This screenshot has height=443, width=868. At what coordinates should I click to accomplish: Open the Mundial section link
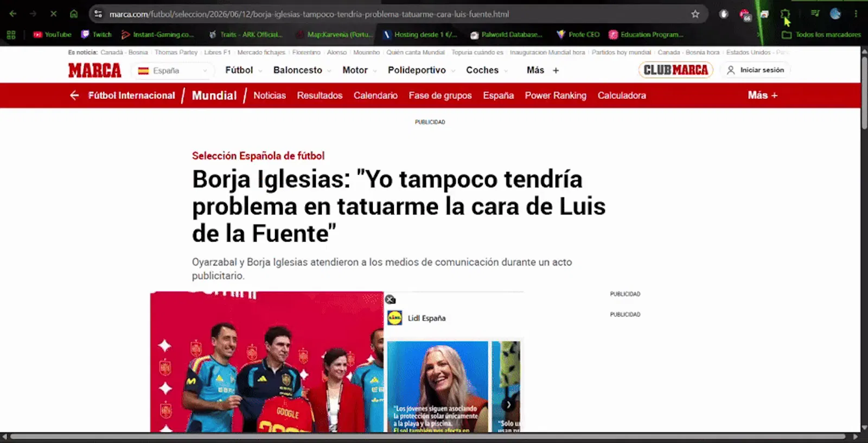click(x=214, y=96)
